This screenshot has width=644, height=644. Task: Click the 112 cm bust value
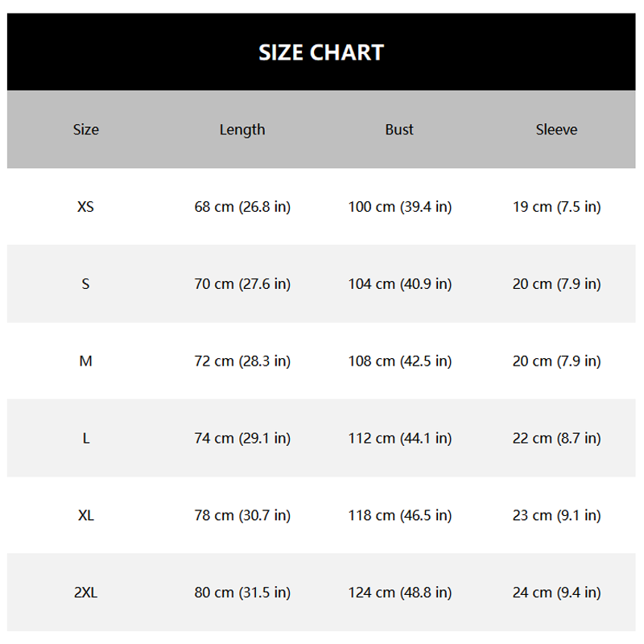point(399,439)
